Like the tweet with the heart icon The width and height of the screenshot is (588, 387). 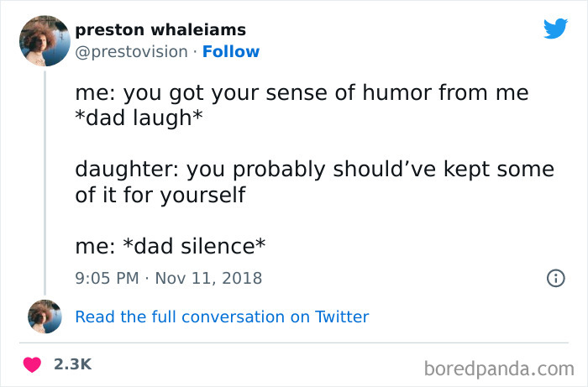point(33,365)
